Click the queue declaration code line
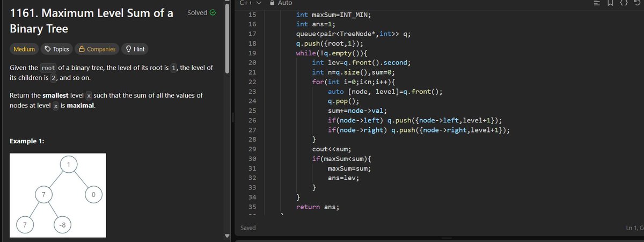This screenshot has height=242, width=644. [354, 34]
